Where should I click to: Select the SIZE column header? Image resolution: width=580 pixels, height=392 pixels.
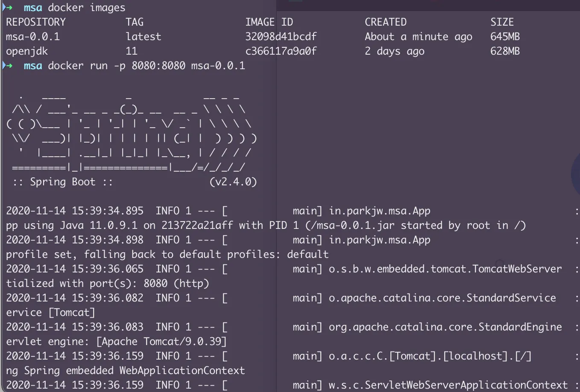point(502,22)
